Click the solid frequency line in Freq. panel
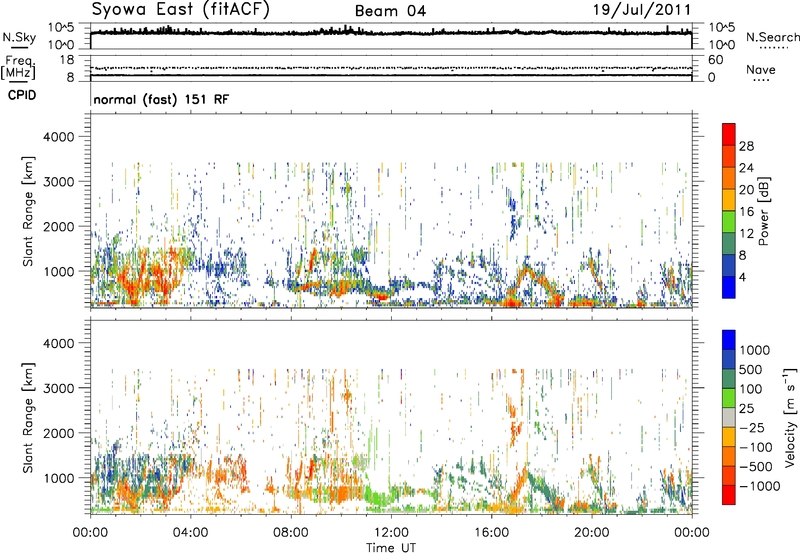The width and height of the screenshot is (800, 554). (x=391, y=76)
